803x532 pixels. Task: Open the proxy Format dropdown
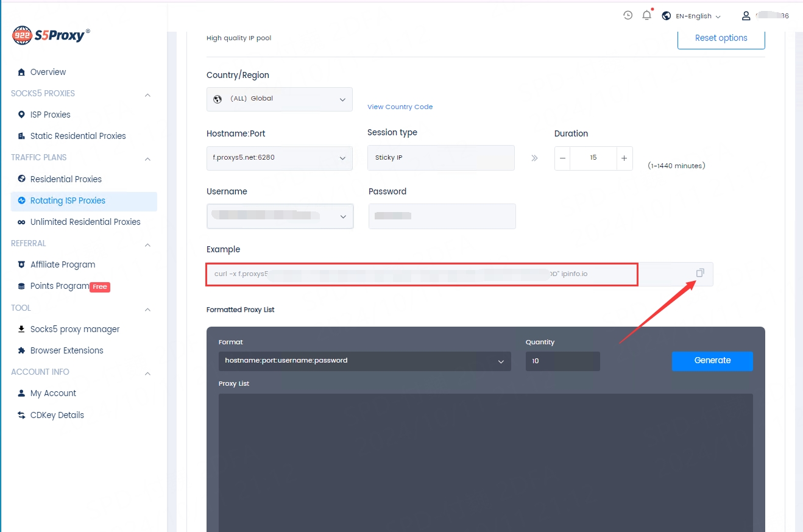[x=364, y=361]
